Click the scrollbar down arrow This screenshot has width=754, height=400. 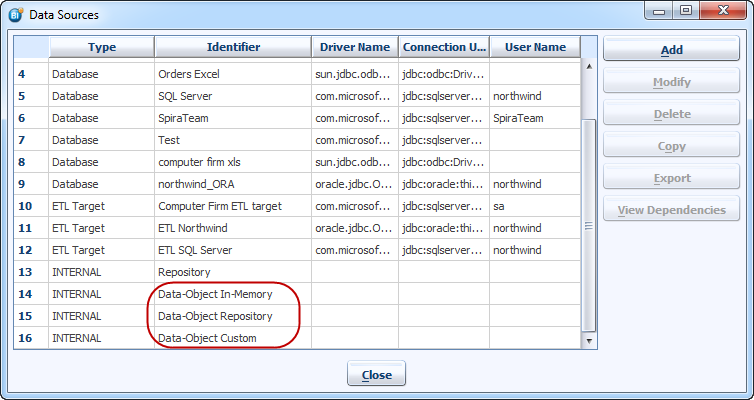coord(588,341)
